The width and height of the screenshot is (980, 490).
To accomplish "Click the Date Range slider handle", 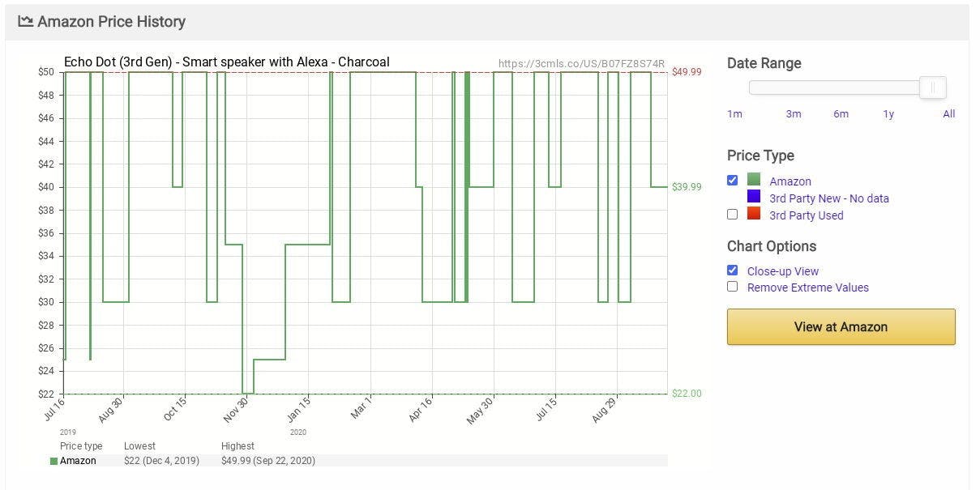I will point(933,87).
